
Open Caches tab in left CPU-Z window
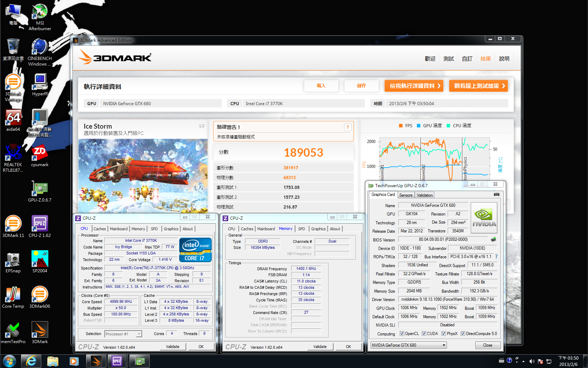(x=100, y=229)
